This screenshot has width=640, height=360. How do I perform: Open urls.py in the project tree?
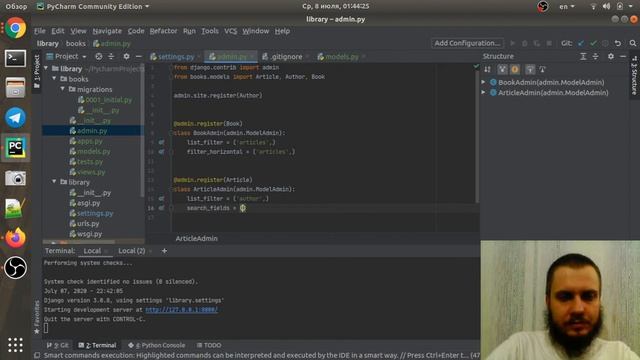[84, 224]
